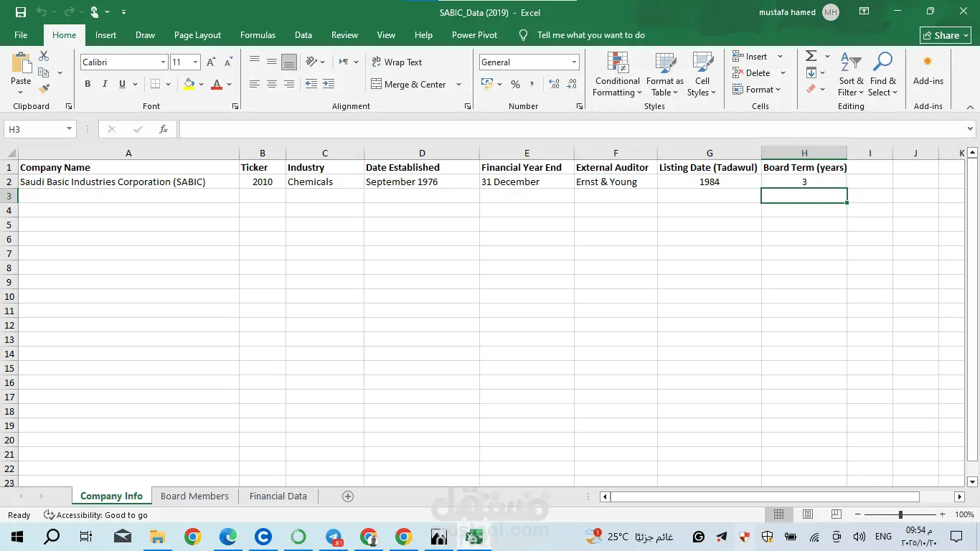This screenshot has width=980, height=551.
Task: Click the Paste button
Action: point(21,73)
